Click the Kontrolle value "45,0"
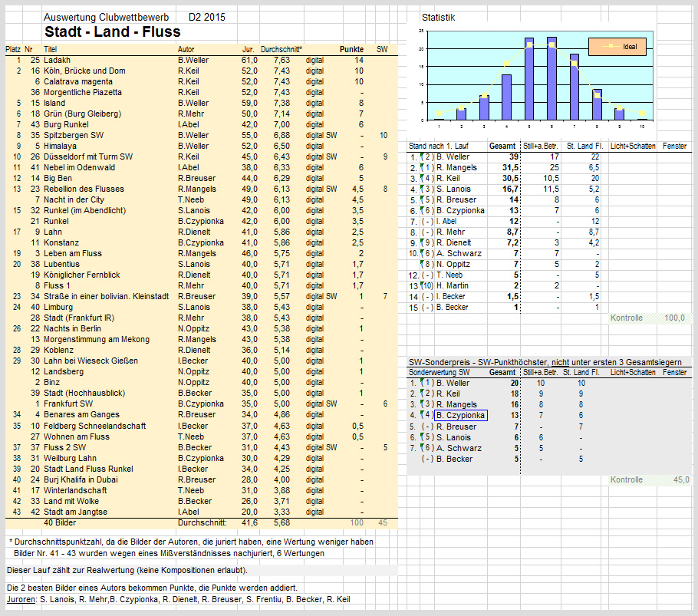Screen dimensions: 698x616 pos(681,479)
